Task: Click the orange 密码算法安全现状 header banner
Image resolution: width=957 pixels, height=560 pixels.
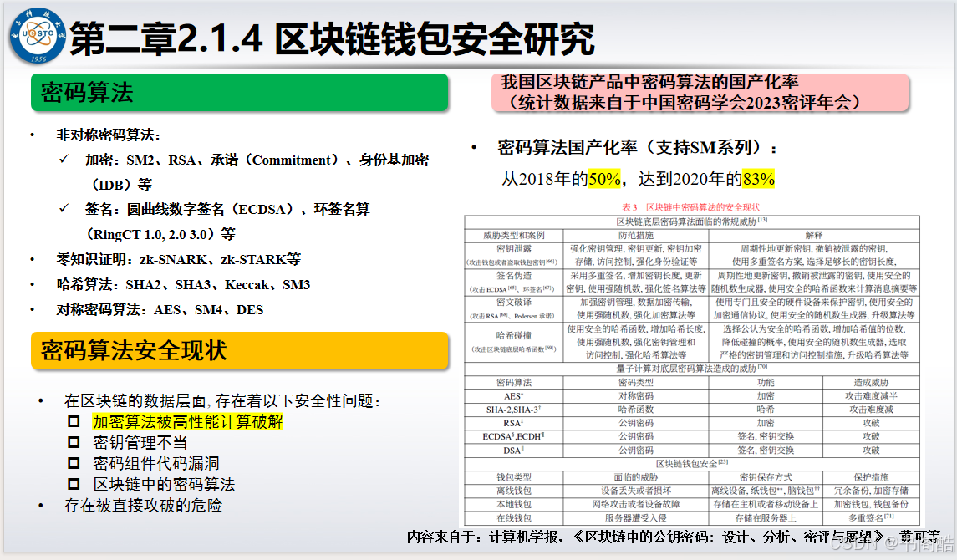Action: pos(240,351)
